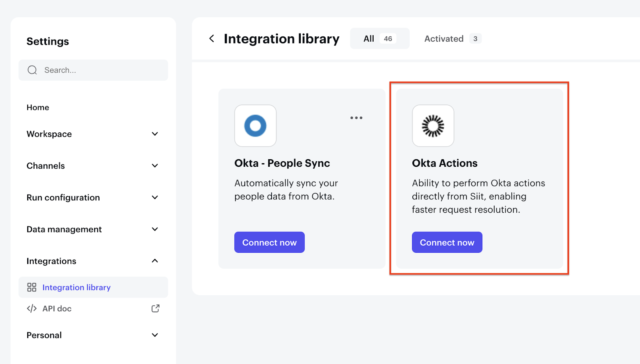
Task: Click the Channels menu label
Action: (46, 166)
